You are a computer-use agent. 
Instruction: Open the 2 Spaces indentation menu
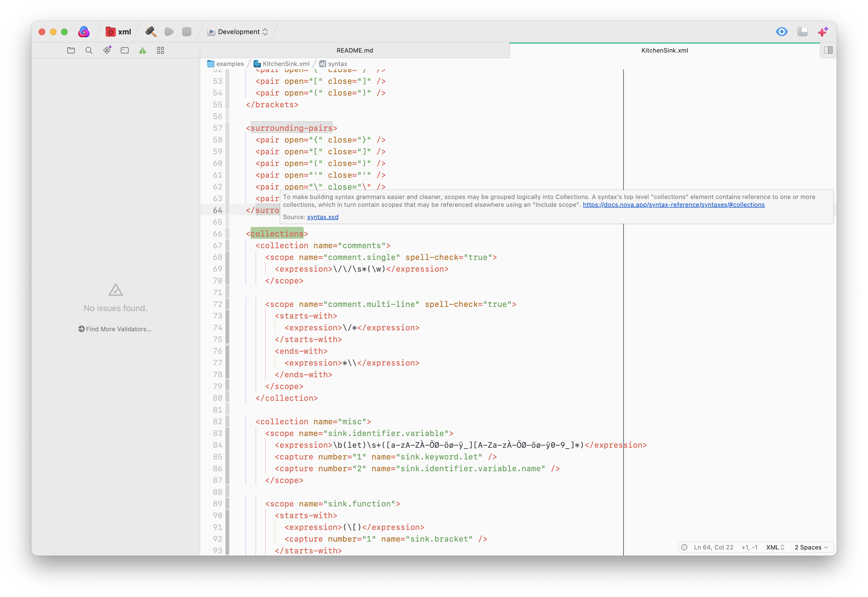pyautogui.click(x=811, y=547)
